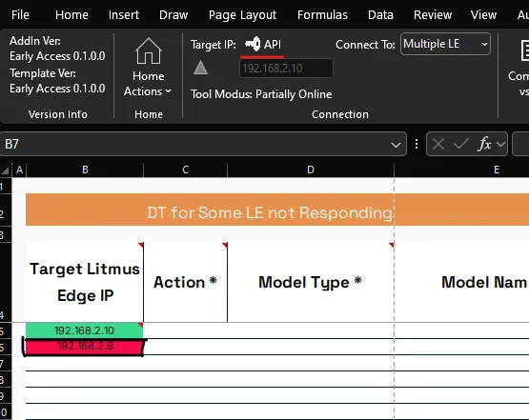Open the File menu
Screen dimensions: 529x420
20,15
